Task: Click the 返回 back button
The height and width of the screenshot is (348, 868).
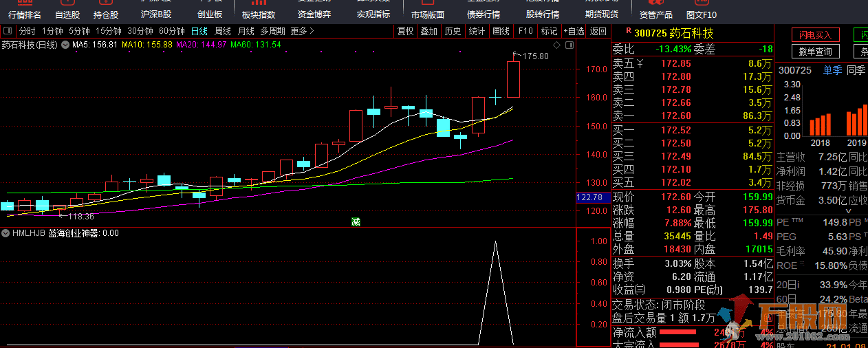Action: 598,31
